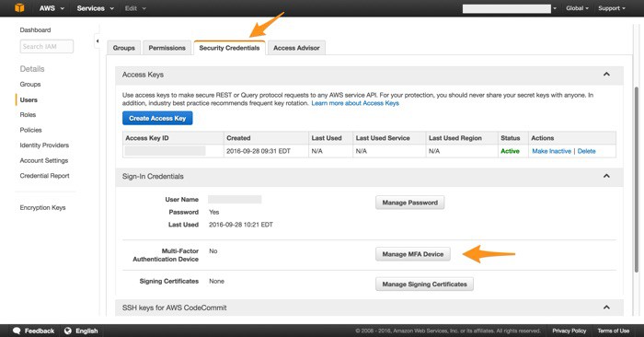Focus the Search IAM field
The height and width of the screenshot is (337, 644).
(x=46, y=46)
